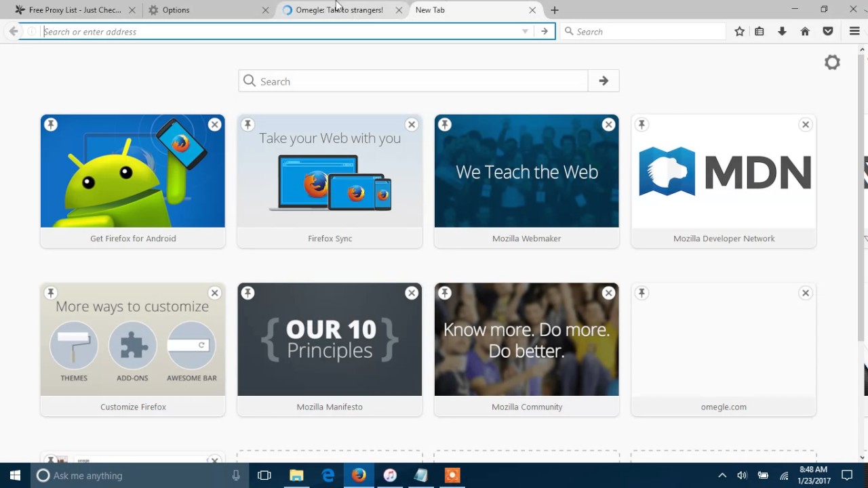Open the Downloads arrow icon
This screenshot has height=488, width=868.
[782, 31]
